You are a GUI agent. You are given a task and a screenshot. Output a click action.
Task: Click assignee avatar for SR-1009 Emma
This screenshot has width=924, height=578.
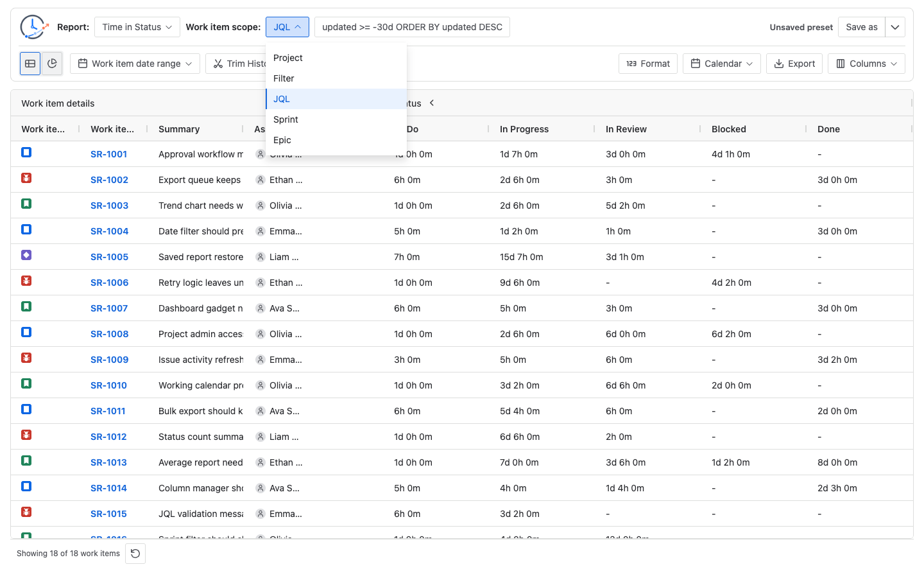point(261,360)
